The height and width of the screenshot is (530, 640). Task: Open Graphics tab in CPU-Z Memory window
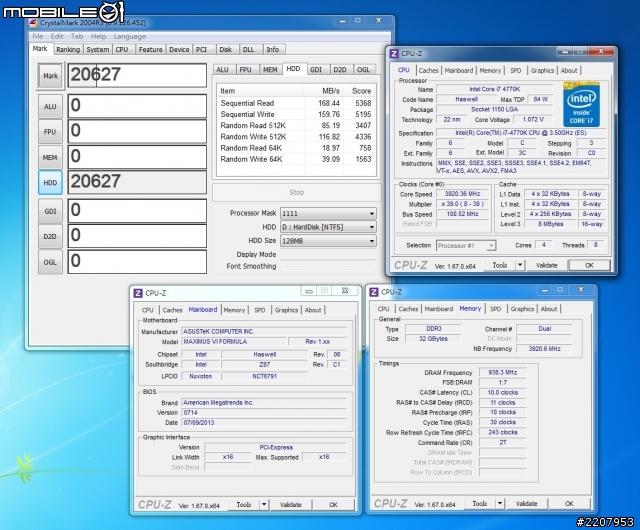point(522,309)
